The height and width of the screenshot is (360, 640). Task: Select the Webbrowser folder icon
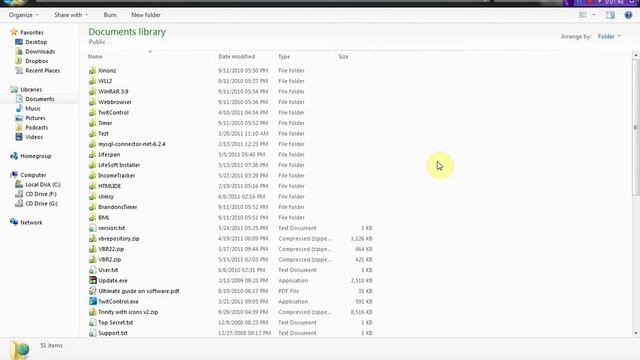[93, 102]
